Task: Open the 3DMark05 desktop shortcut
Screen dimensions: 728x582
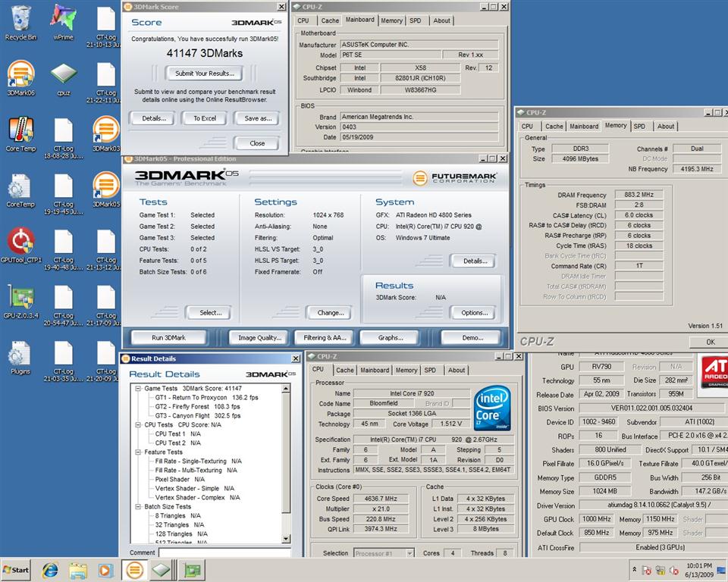Action: (x=106, y=189)
